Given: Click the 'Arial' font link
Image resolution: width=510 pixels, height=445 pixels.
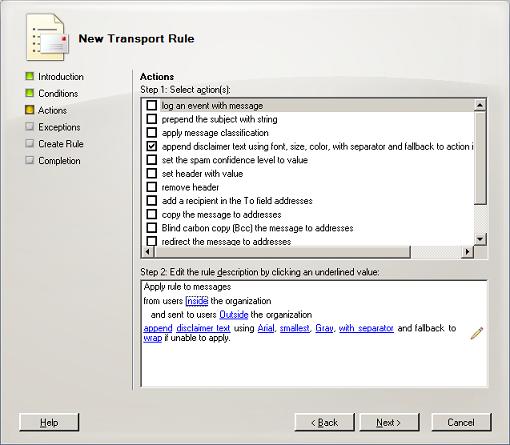Looking at the screenshot, I should coord(266,328).
